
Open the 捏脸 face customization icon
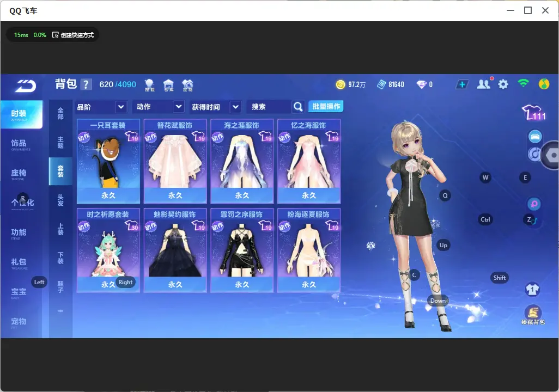coord(149,85)
